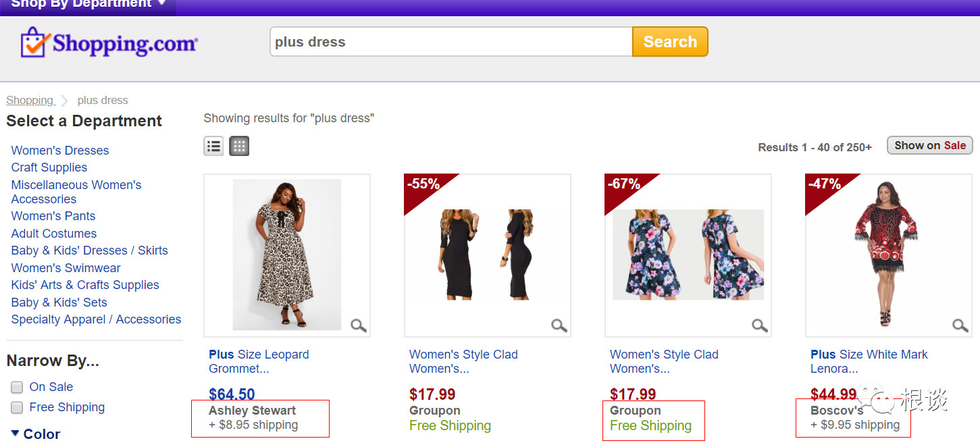
Task: Click the Shopping breadcrumb link
Action: (x=30, y=101)
